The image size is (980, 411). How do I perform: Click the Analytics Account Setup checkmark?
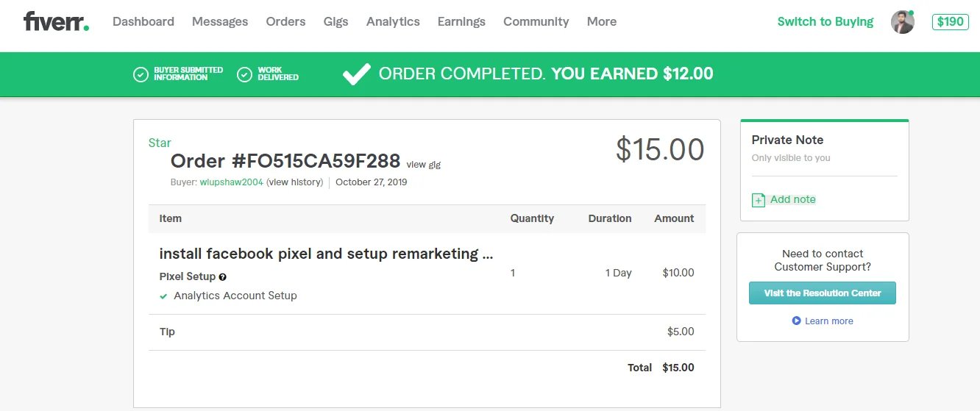click(x=163, y=296)
